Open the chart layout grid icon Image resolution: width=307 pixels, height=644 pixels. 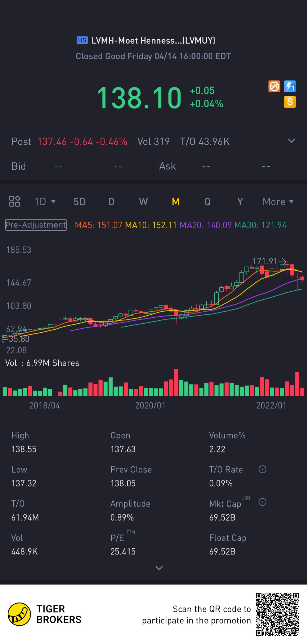tap(15, 201)
